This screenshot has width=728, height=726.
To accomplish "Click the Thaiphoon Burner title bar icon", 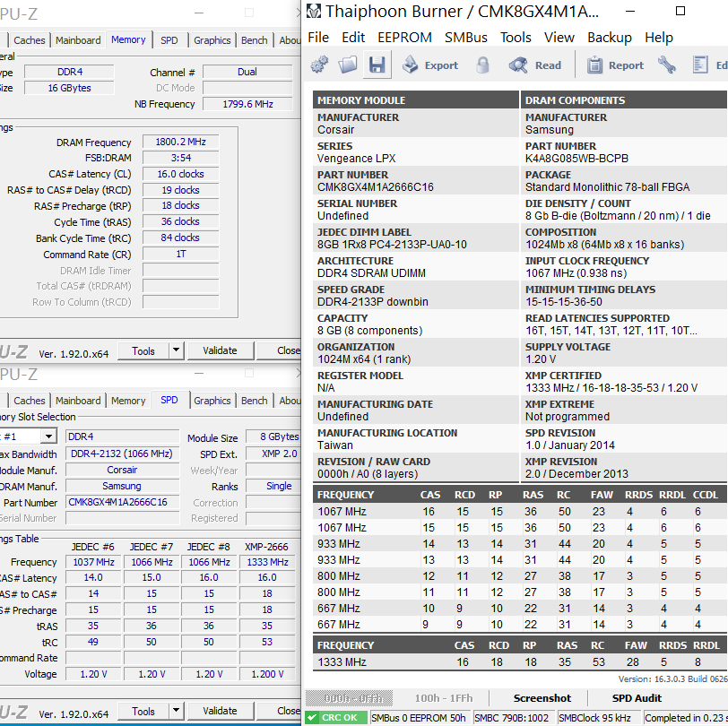I will tap(314, 11).
